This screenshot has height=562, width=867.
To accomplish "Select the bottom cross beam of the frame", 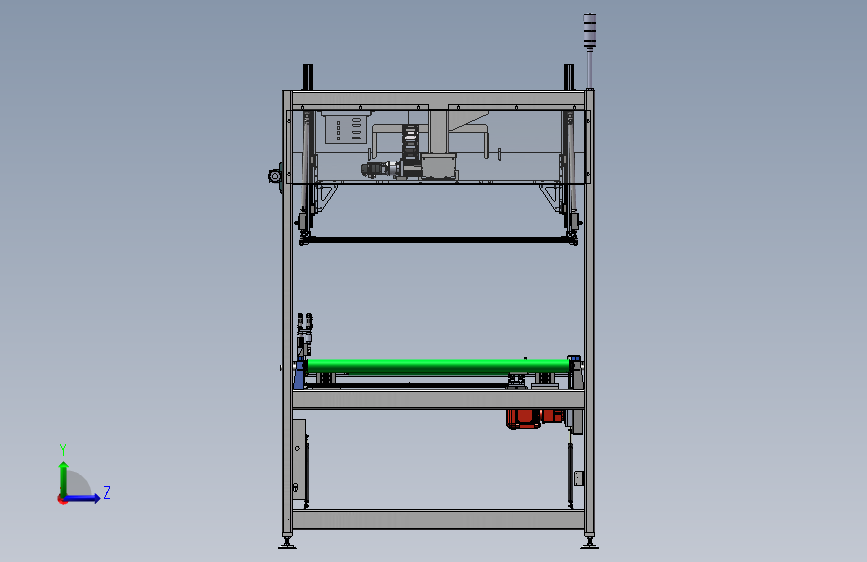I will [x=438, y=519].
